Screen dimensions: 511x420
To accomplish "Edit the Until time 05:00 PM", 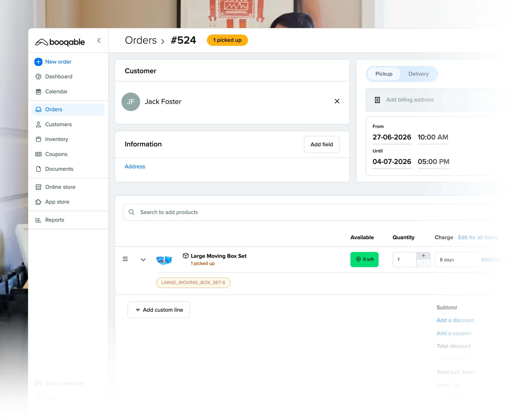I will click(433, 162).
